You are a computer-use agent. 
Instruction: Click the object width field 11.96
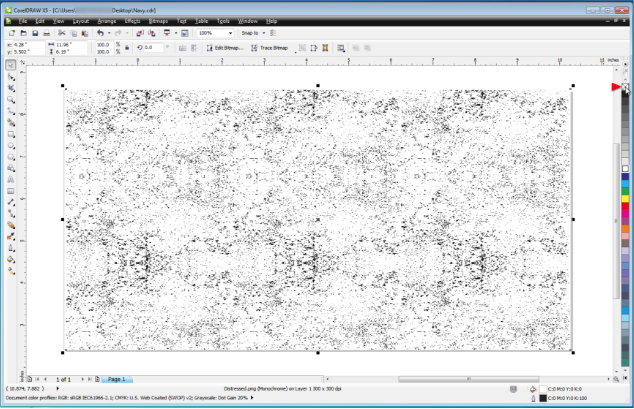pos(71,44)
